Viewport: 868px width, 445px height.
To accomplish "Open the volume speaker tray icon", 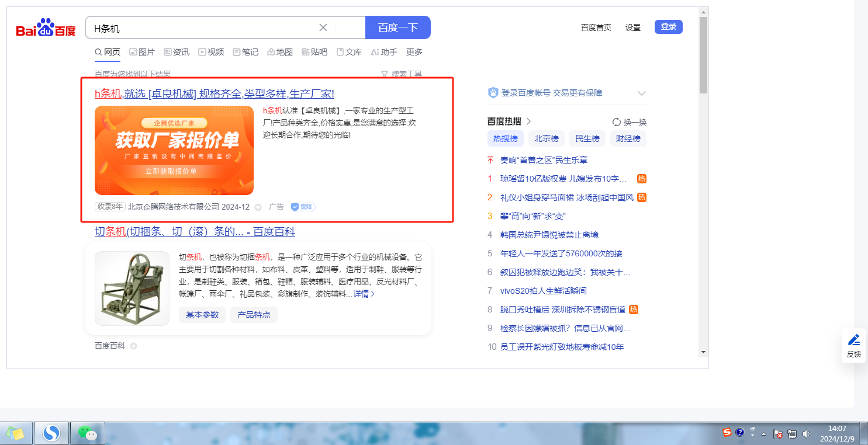I will tap(806, 434).
